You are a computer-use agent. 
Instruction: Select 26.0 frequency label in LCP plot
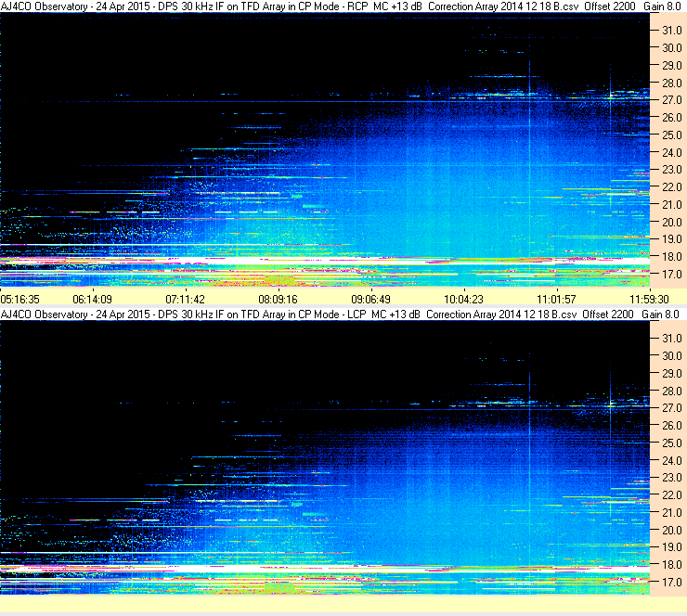tap(672, 426)
